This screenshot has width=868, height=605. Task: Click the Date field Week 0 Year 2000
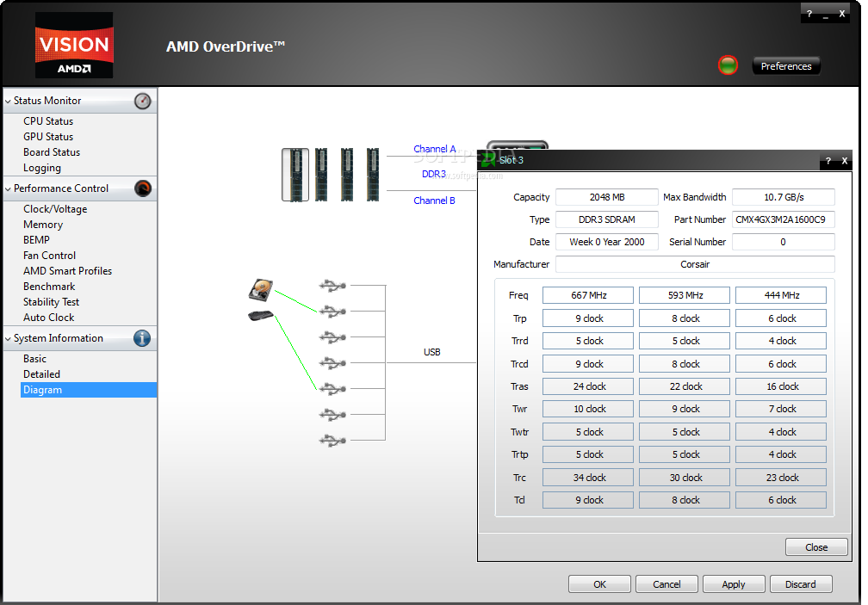(x=607, y=242)
